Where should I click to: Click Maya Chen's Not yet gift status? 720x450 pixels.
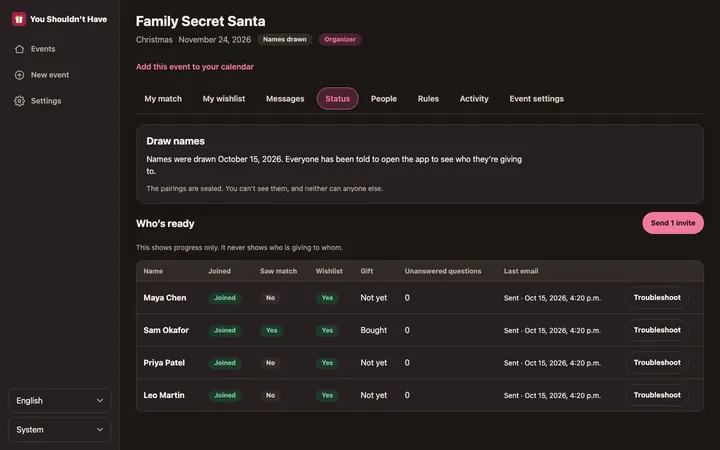point(373,298)
